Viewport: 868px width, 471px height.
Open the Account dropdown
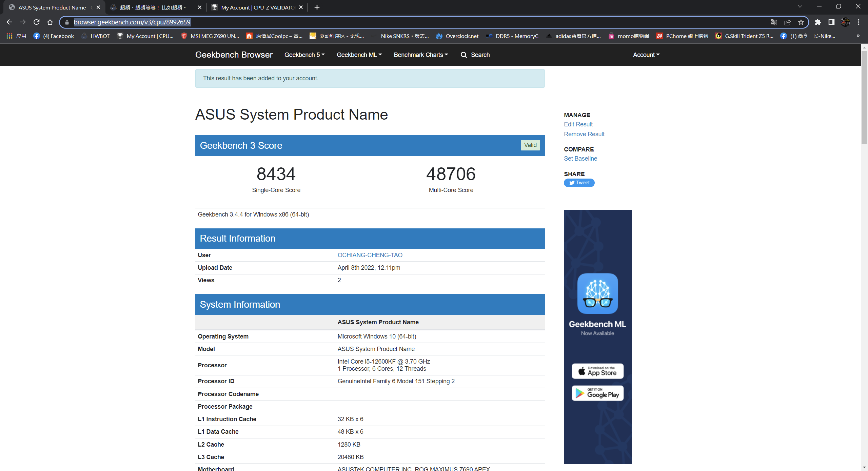pyautogui.click(x=646, y=55)
